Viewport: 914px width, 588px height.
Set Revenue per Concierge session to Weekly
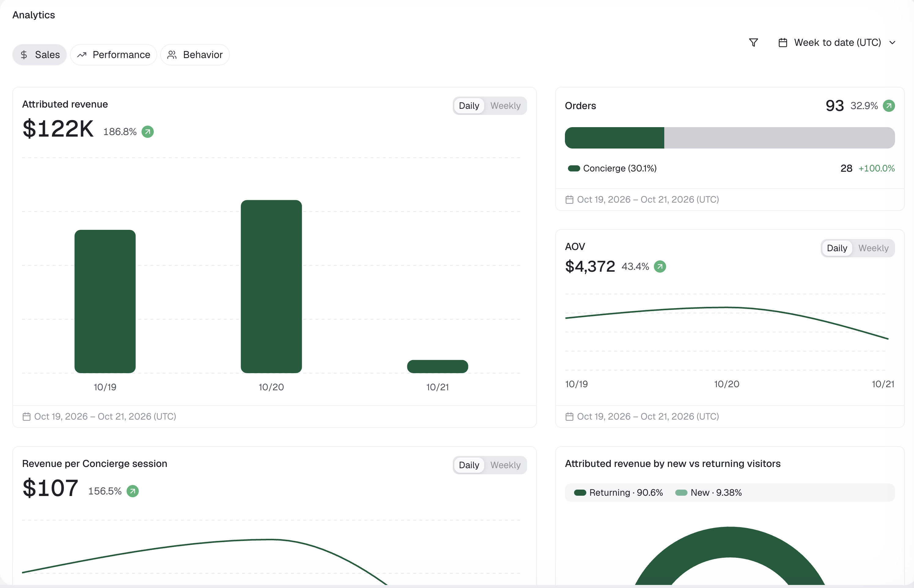click(x=505, y=465)
